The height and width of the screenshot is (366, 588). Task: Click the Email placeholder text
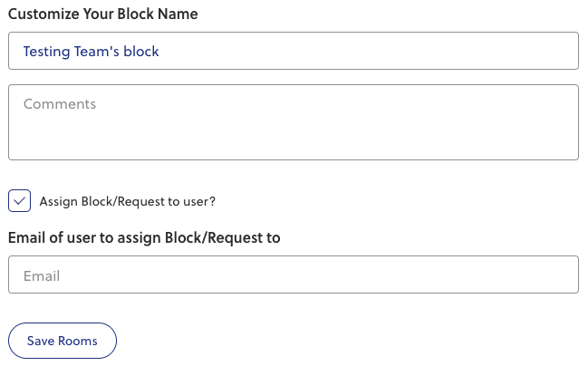(x=42, y=275)
